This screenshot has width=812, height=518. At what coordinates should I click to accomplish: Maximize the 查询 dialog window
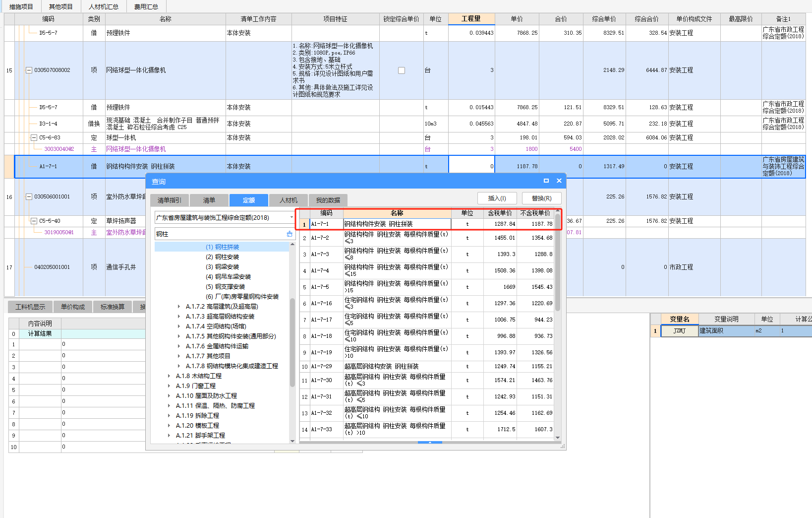pyautogui.click(x=546, y=181)
